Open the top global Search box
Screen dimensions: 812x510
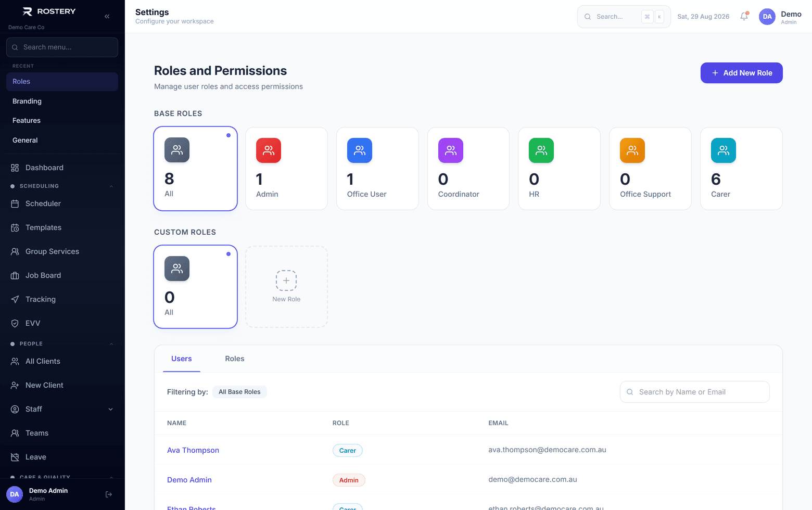624,17
